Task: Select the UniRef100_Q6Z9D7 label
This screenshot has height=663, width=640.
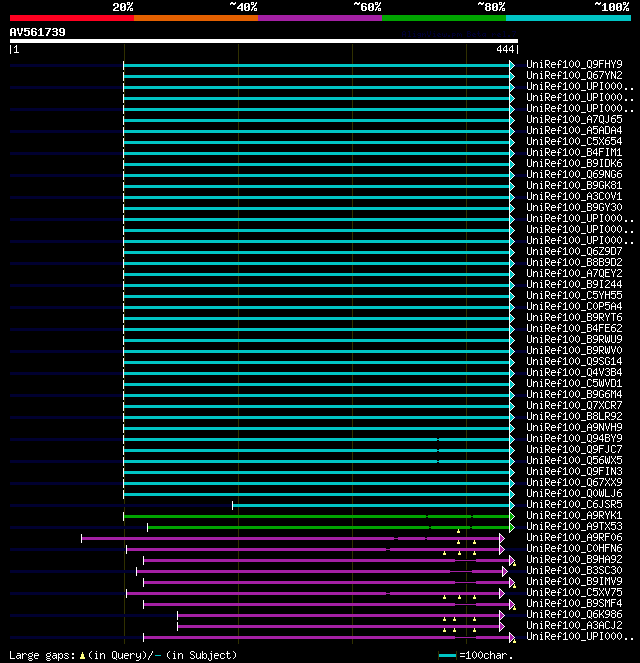Action: (574, 251)
